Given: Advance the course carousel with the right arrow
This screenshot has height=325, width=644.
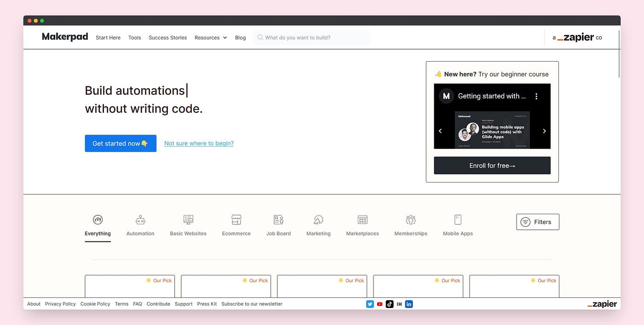Looking at the screenshot, I should pyautogui.click(x=544, y=131).
